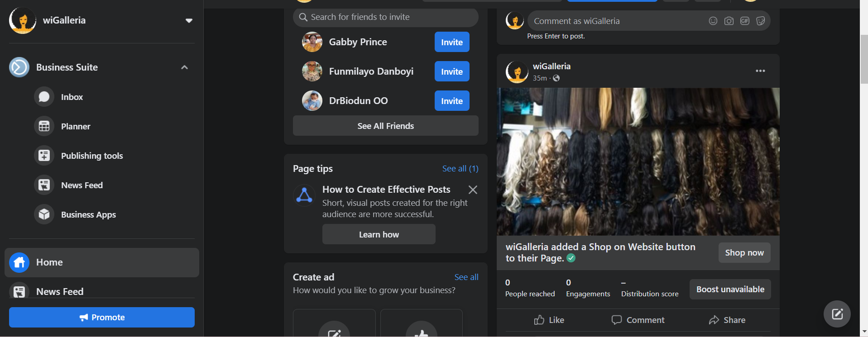This screenshot has height=337, width=868.
Task: Attach a photo using the camera icon
Action: pyautogui.click(x=729, y=21)
